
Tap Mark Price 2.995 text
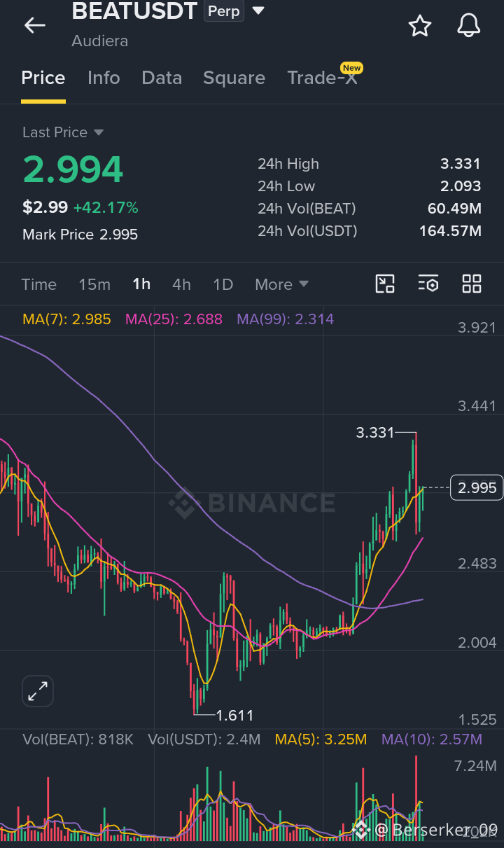[x=80, y=235]
